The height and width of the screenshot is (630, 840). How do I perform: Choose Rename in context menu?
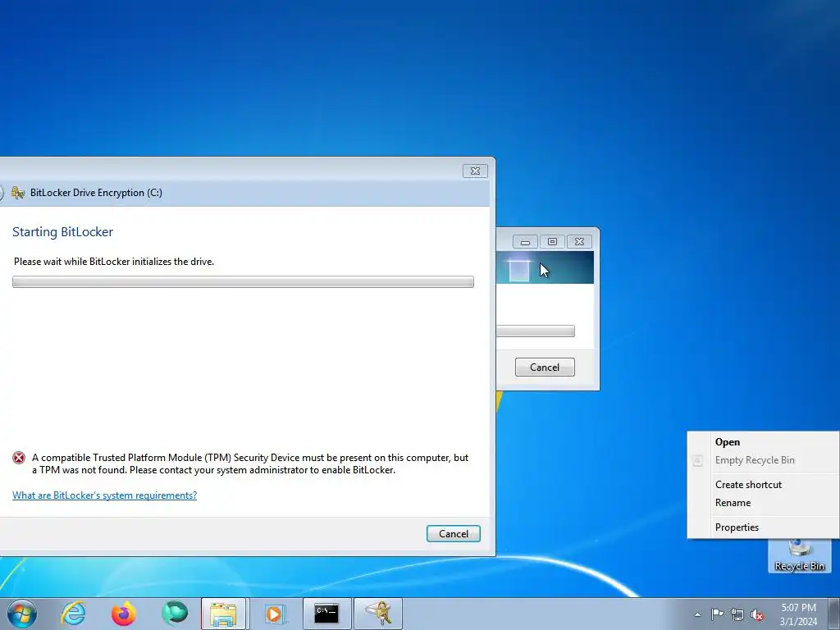(x=763, y=503)
